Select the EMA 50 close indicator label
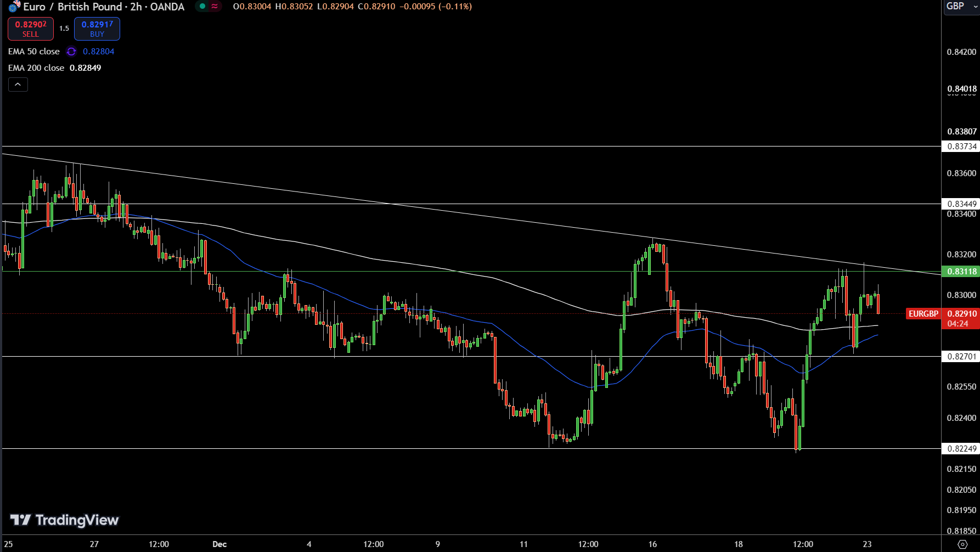This screenshot has width=980, height=552. click(x=34, y=52)
